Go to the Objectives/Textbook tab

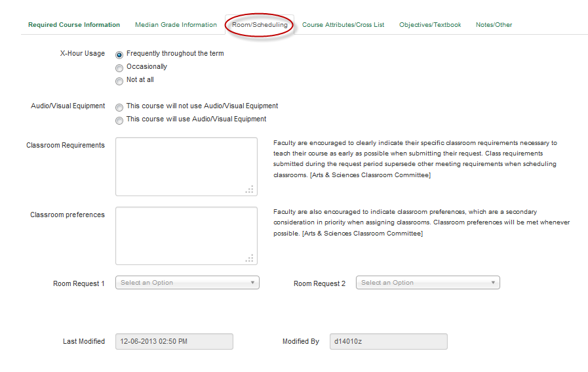[x=430, y=25]
